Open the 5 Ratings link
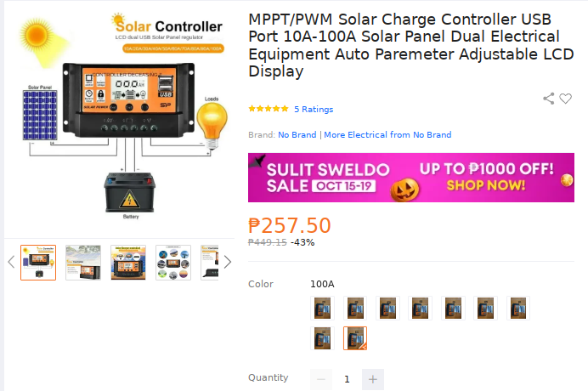588x391 pixels. pyautogui.click(x=314, y=110)
